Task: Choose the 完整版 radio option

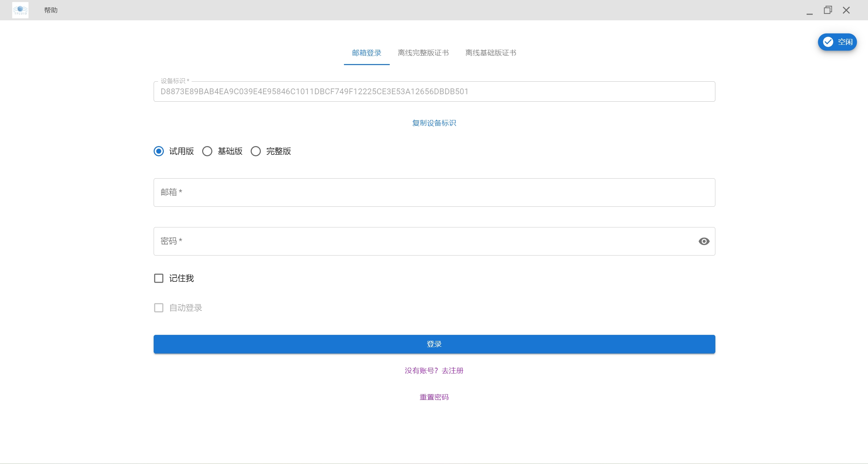Action: tap(256, 151)
